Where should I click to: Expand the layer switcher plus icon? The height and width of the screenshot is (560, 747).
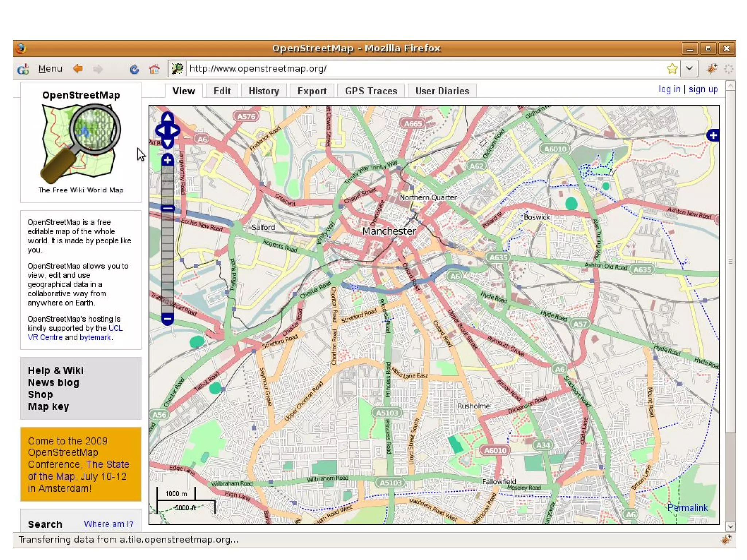click(713, 135)
